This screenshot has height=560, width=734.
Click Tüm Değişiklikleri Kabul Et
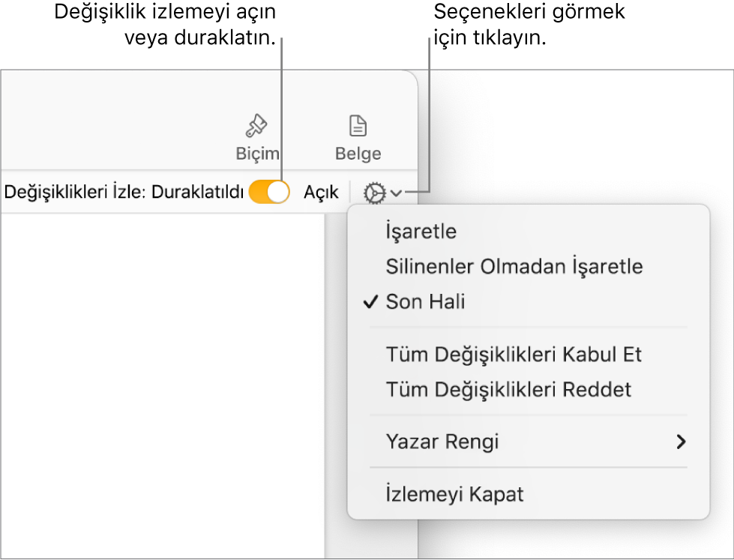click(514, 355)
